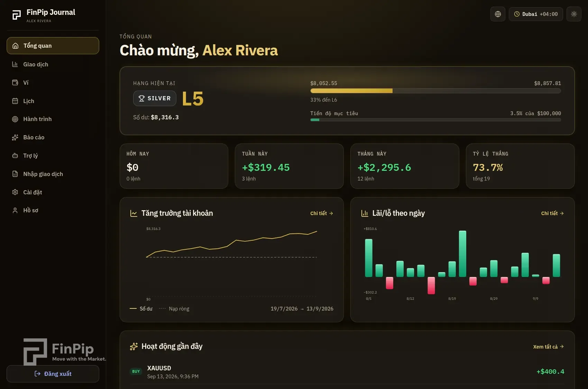Click Xem tất cả recent activity link
The image size is (588, 389).
pyautogui.click(x=549, y=347)
